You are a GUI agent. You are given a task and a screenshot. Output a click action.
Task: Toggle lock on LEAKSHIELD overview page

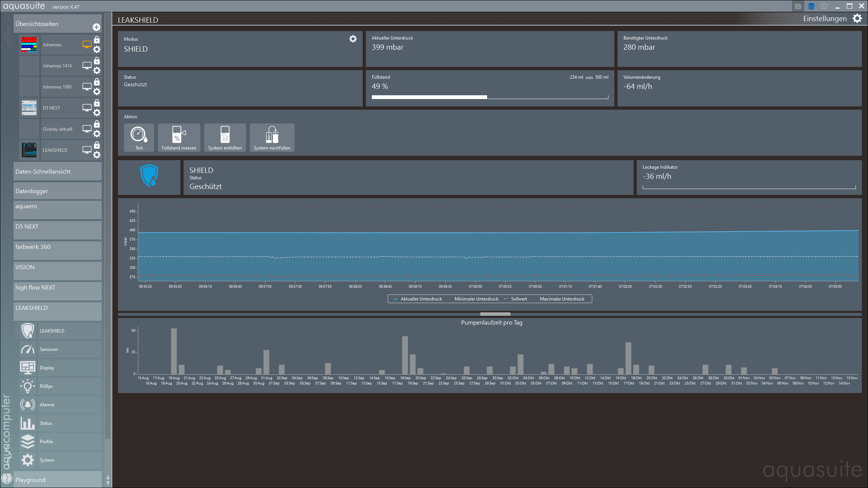tap(97, 145)
